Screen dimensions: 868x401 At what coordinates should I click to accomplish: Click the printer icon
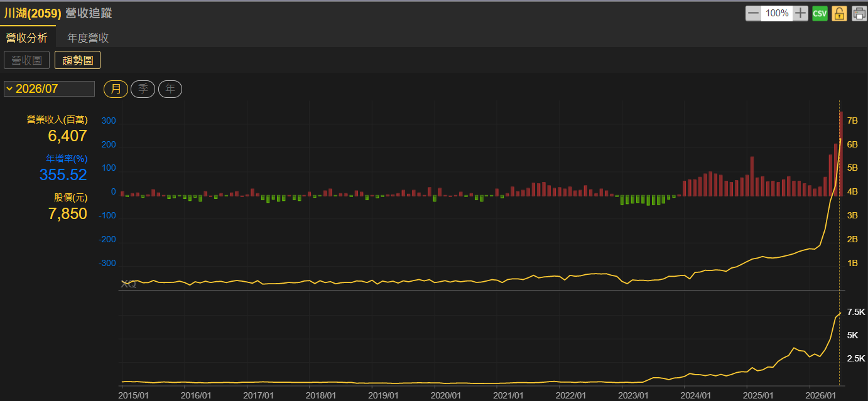click(859, 13)
